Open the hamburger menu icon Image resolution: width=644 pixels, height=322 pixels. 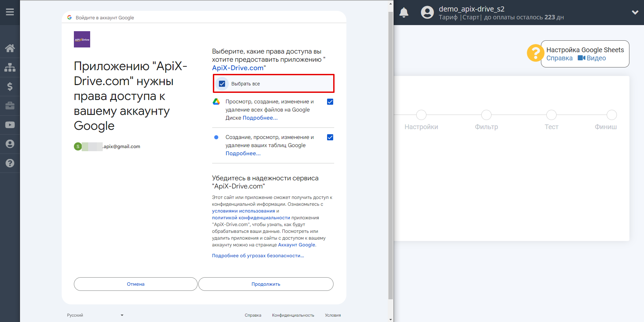(x=10, y=12)
